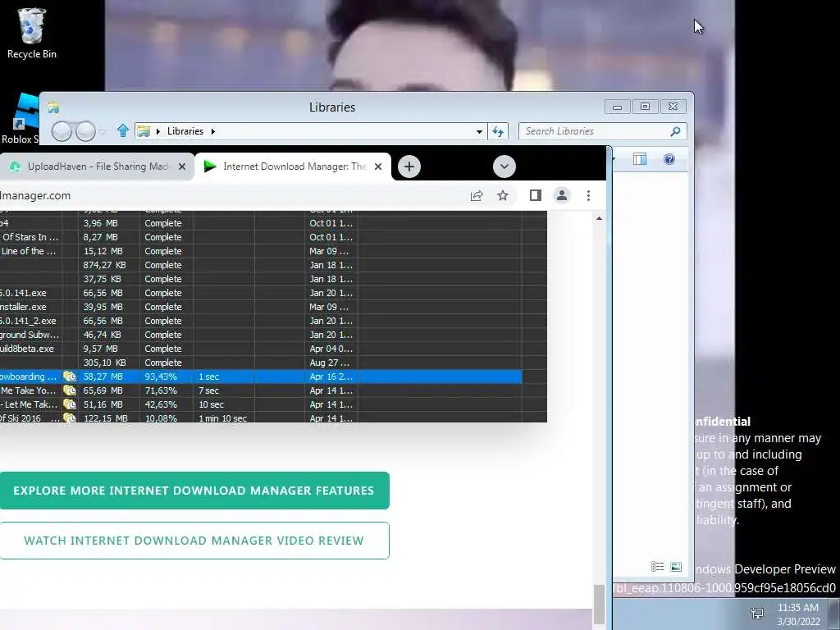Expand the Libraries address bar history dropdown
Screen dimensions: 840x630
click(479, 131)
